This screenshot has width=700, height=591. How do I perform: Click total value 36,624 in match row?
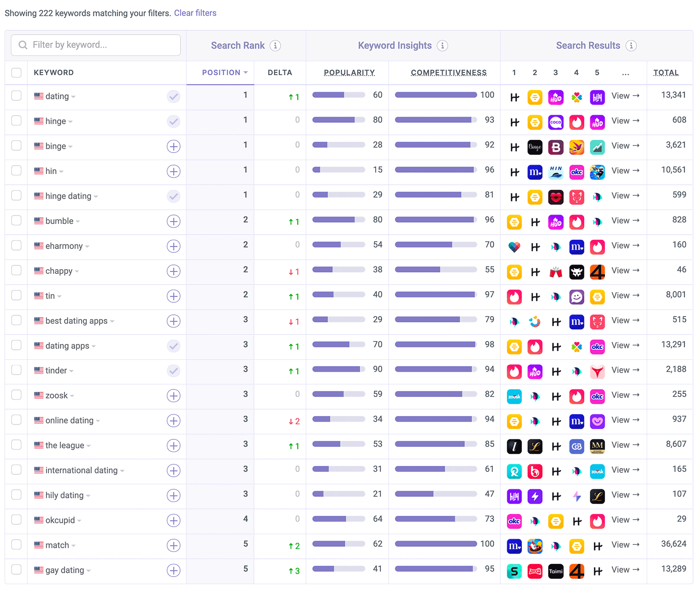673,544
